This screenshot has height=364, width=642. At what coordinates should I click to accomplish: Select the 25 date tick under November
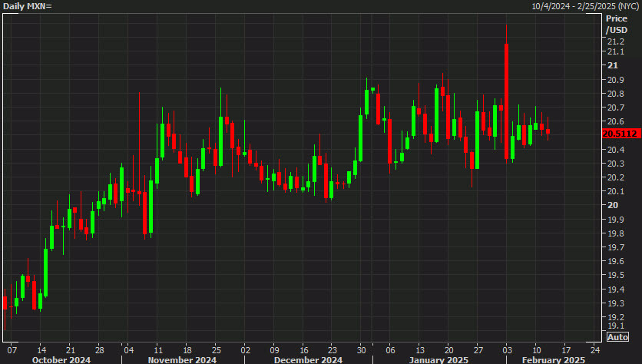pyautogui.click(x=217, y=350)
